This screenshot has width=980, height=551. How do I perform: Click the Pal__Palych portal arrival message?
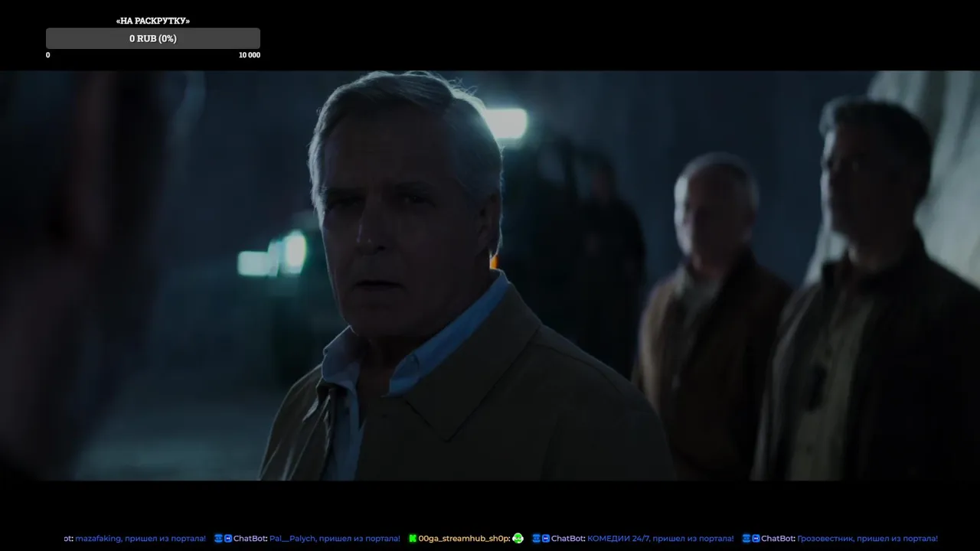pos(335,539)
